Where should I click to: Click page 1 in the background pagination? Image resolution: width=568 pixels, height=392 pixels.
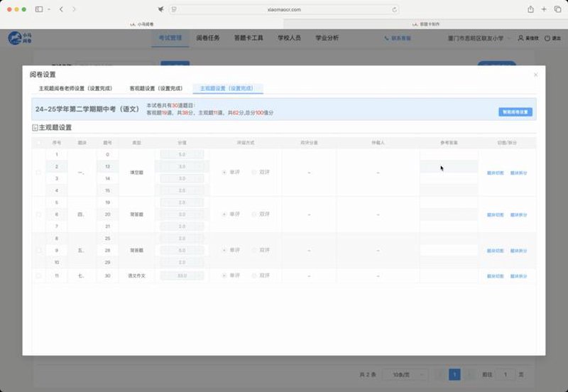click(454, 375)
